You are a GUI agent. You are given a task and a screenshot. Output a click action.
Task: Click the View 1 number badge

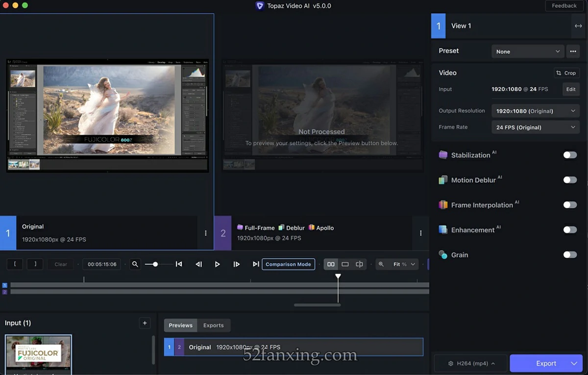pos(439,26)
